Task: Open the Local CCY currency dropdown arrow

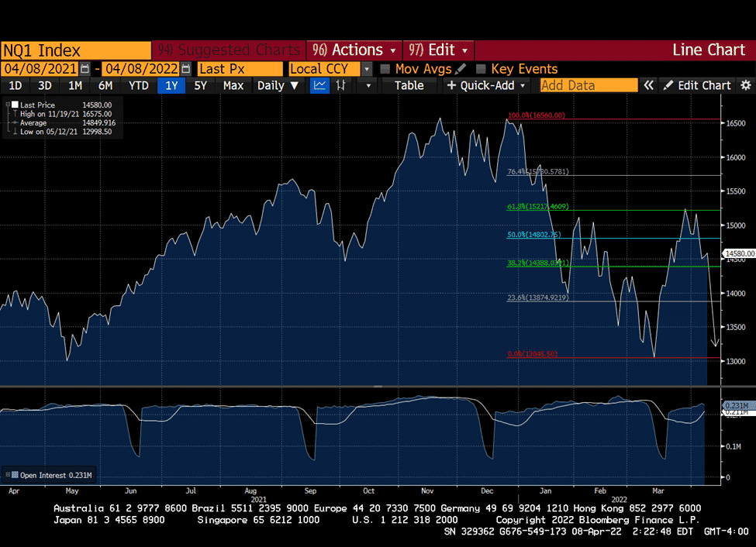Action: [367, 69]
